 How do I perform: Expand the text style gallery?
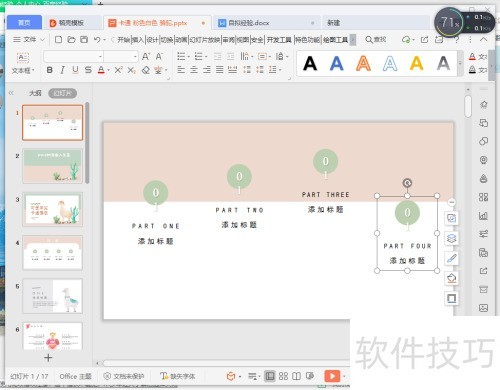click(460, 63)
